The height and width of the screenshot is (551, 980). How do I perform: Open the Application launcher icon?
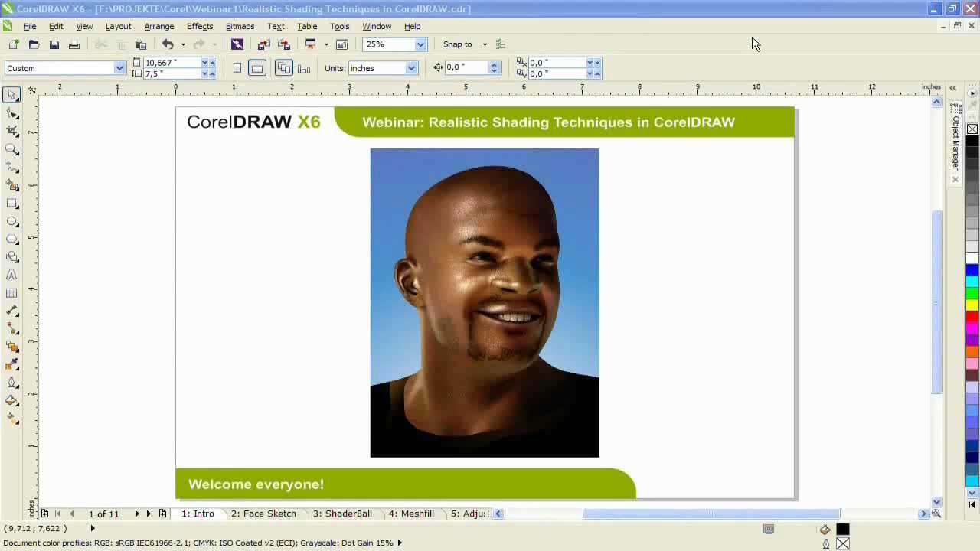coord(311,44)
